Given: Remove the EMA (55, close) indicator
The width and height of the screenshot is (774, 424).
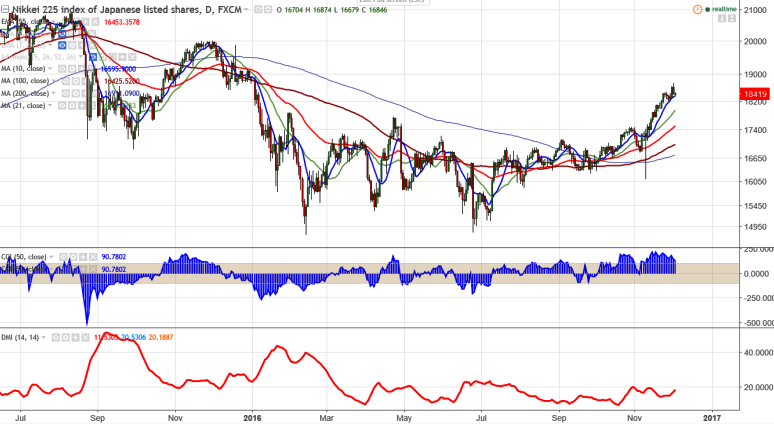Looking at the screenshot, I should pyautogui.click(x=95, y=22).
